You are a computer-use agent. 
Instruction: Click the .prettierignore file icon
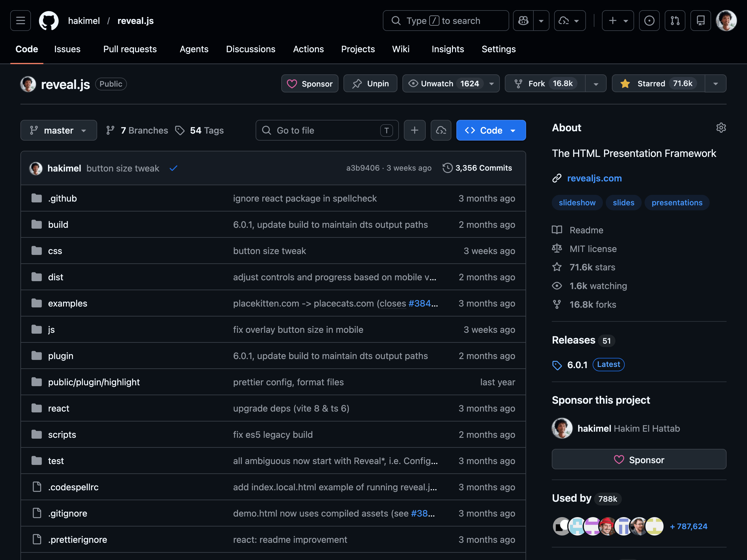click(x=37, y=539)
